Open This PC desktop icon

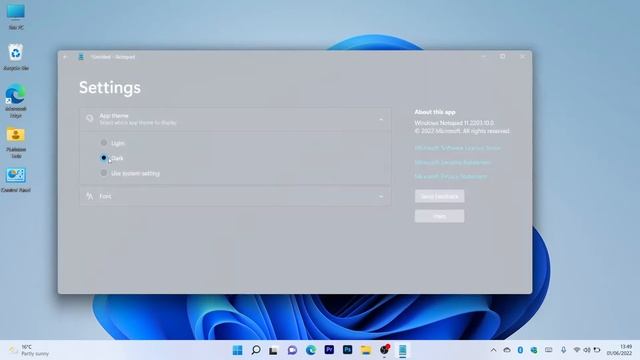tap(16, 16)
